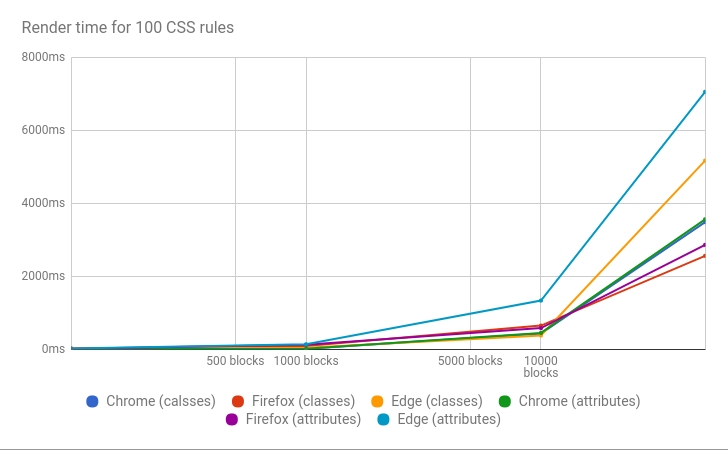Select the "Edge (classes)" legend text
The image size is (728, 450).
[433, 401]
